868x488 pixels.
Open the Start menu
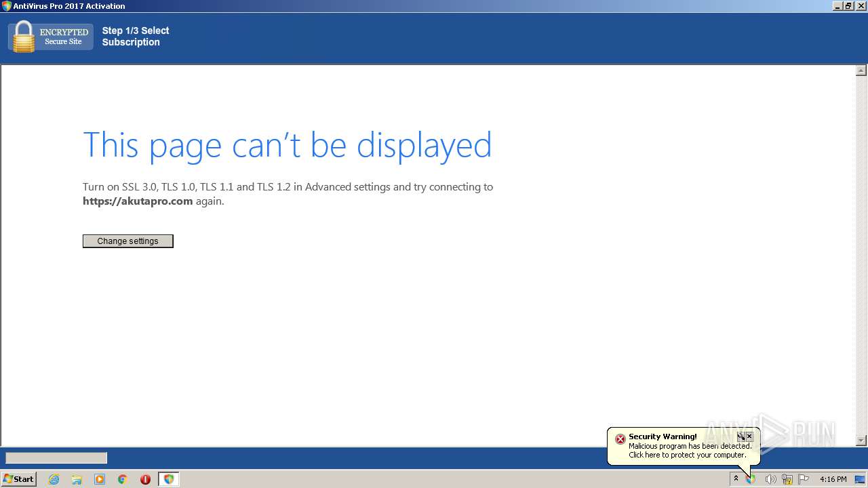coord(19,479)
